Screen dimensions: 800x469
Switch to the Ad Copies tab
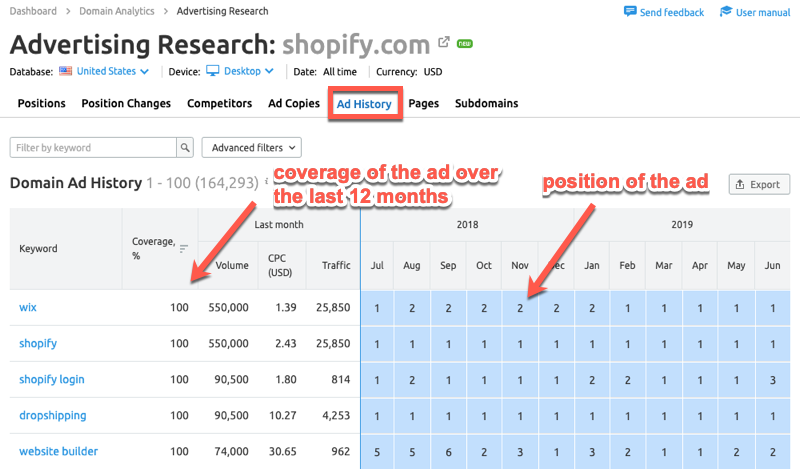pyautogui.click(x=292, y=104)
